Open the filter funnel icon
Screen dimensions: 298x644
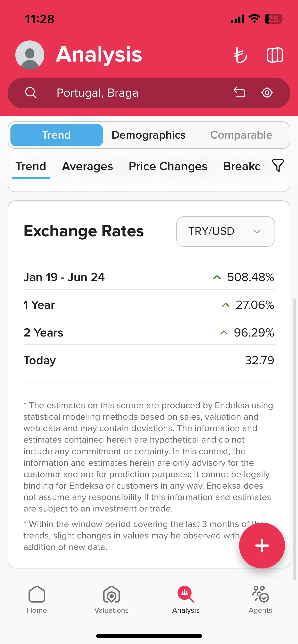click(x=278, y=166)
